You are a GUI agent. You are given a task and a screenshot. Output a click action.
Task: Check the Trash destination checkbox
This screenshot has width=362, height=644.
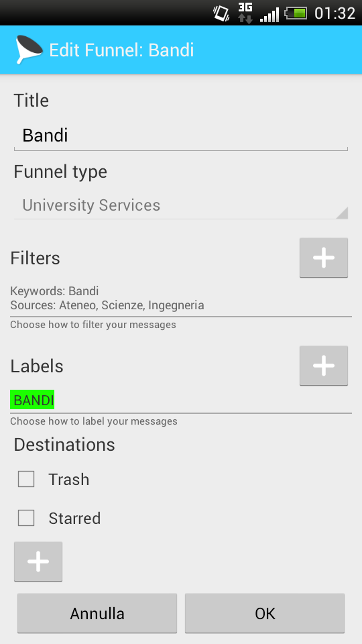[26, 479]
